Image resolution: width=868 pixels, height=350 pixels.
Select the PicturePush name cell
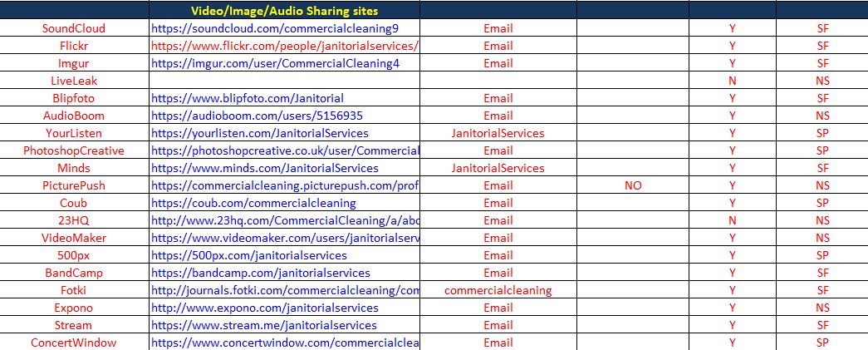74,185
